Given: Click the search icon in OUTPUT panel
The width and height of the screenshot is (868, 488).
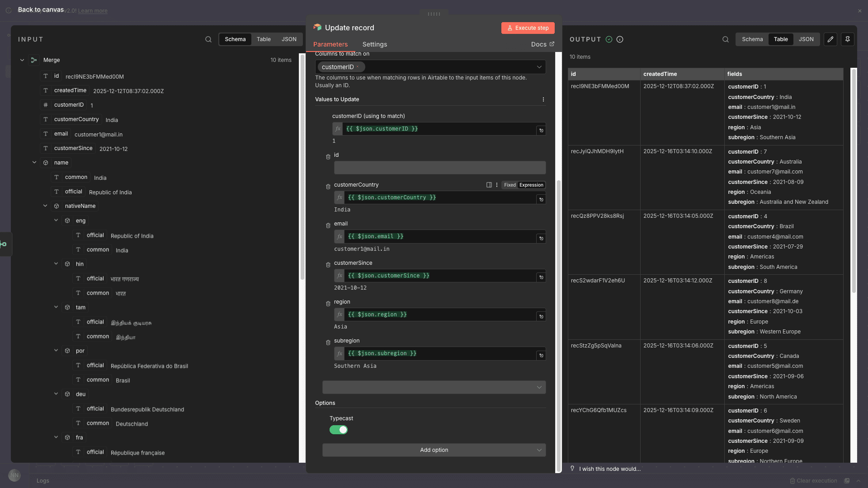Looking at the screenshot, I should [726, 39].
